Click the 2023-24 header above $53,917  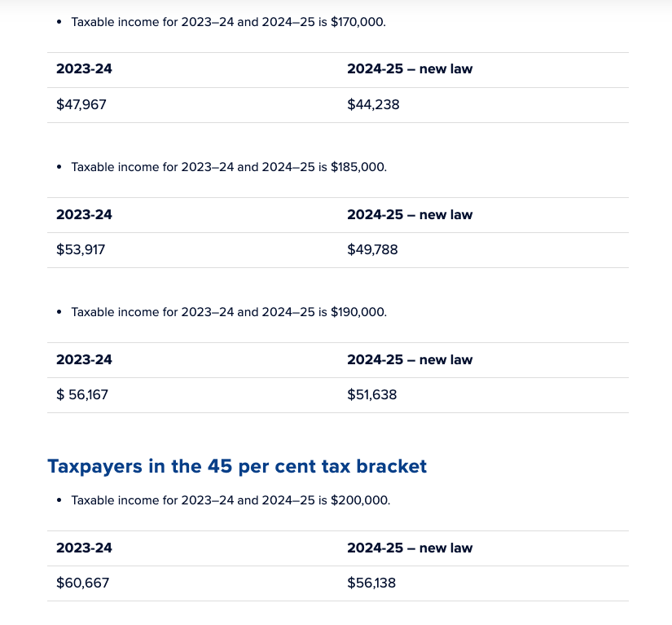tap(84, 215)
